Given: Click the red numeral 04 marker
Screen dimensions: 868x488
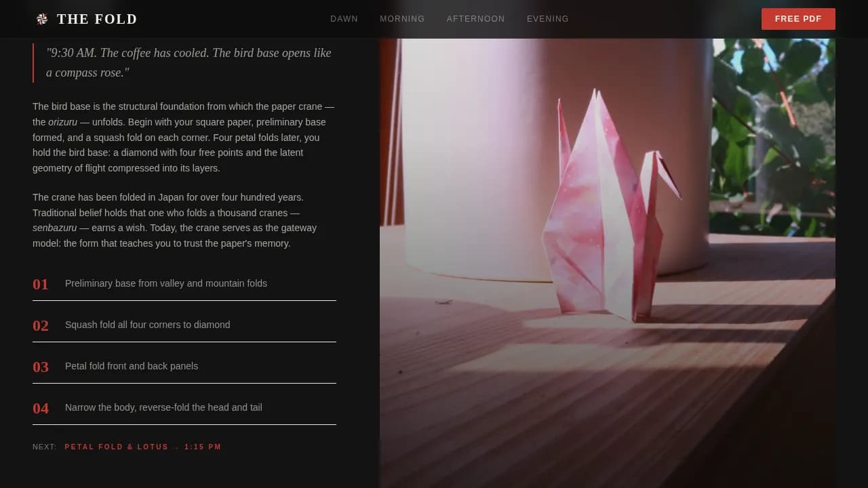Looking at the screenshot, I should [x=41, y=409].
